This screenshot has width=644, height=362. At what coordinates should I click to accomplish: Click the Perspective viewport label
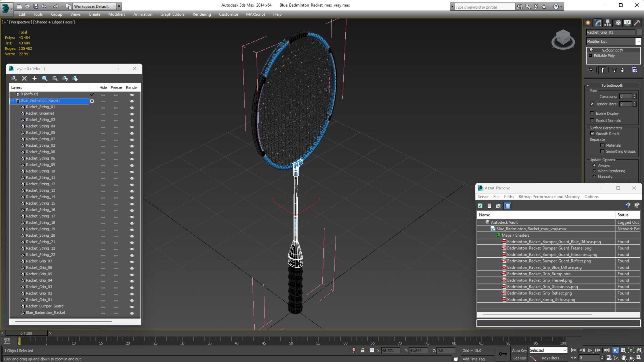(21, 22)
